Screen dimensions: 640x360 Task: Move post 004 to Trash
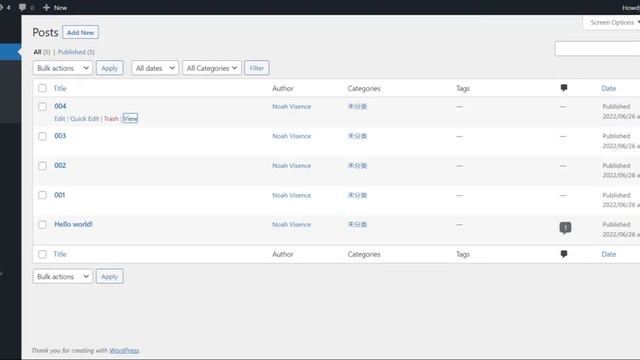pyautogui.click(x=111, y=118)
